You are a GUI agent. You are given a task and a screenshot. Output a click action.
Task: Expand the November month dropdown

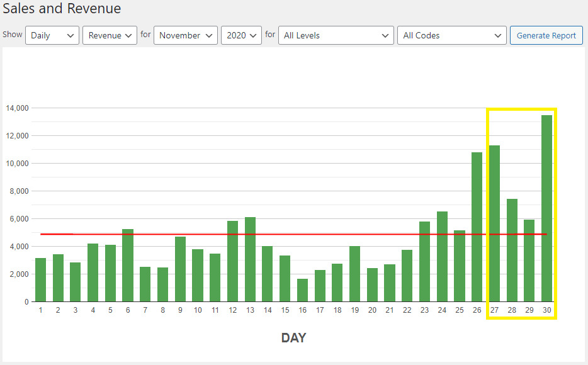pyautogui.click(x=186, y=35)
